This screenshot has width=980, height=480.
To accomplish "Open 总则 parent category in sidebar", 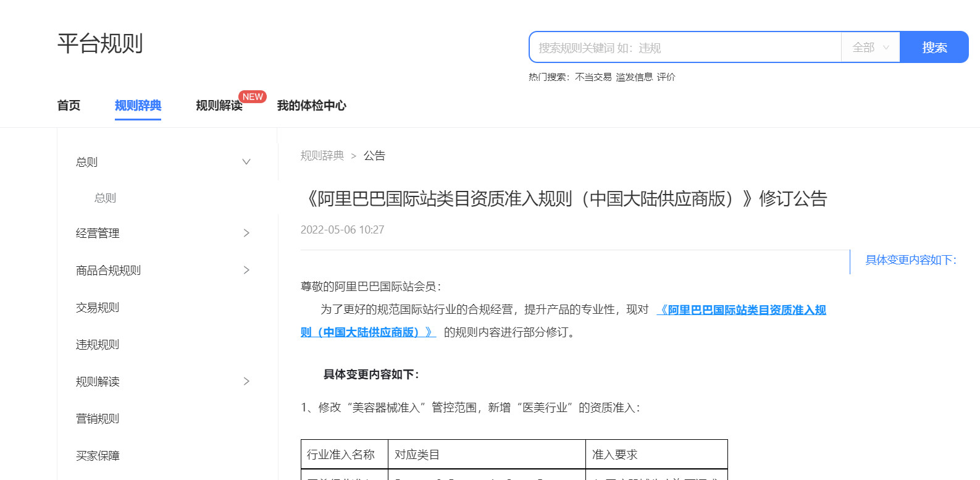I will (86, 162).
